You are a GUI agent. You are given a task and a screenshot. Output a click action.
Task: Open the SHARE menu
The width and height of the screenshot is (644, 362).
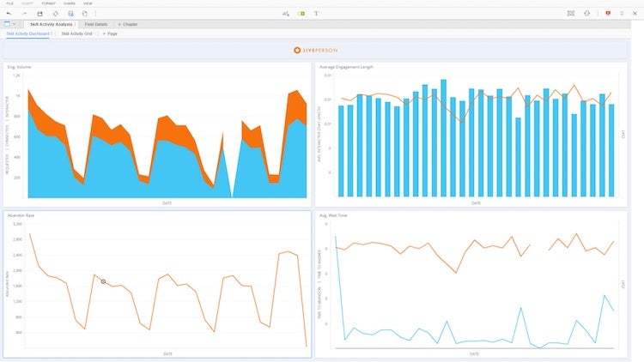(x=70, y=3)
